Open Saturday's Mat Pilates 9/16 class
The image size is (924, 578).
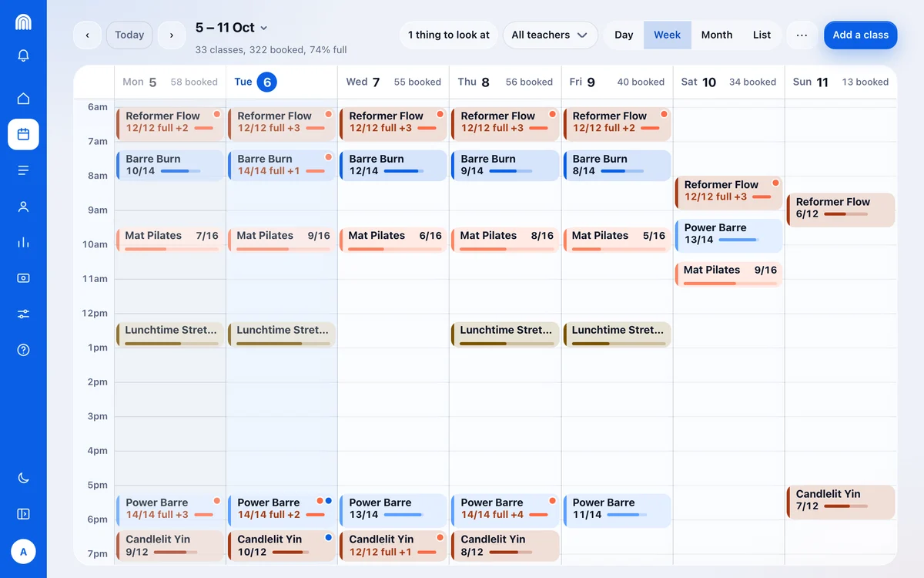click(728, 274)
